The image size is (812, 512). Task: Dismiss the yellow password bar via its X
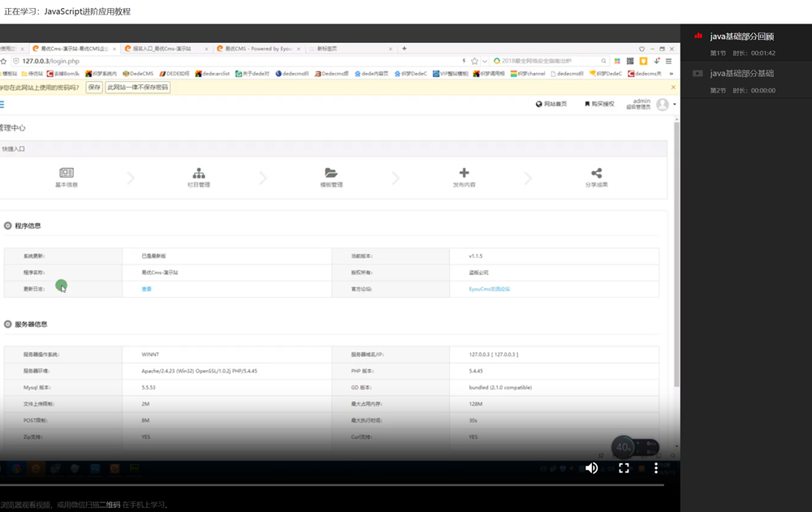(675, 85)
